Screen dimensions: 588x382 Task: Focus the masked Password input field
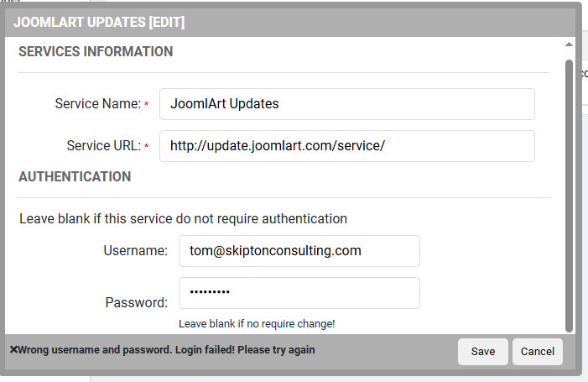pyautogui.click(x=299, y=292)
